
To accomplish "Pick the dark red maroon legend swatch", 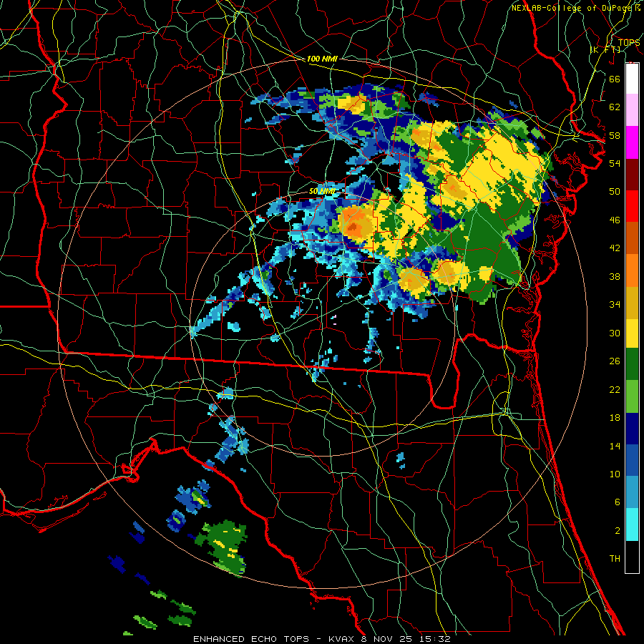I will 632,175.
